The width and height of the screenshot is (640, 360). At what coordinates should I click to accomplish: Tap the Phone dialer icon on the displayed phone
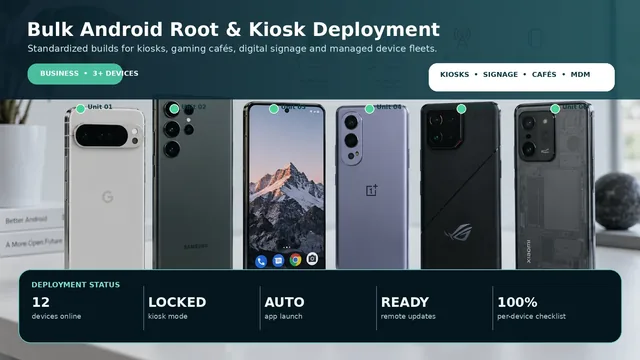tap(261, 261)
